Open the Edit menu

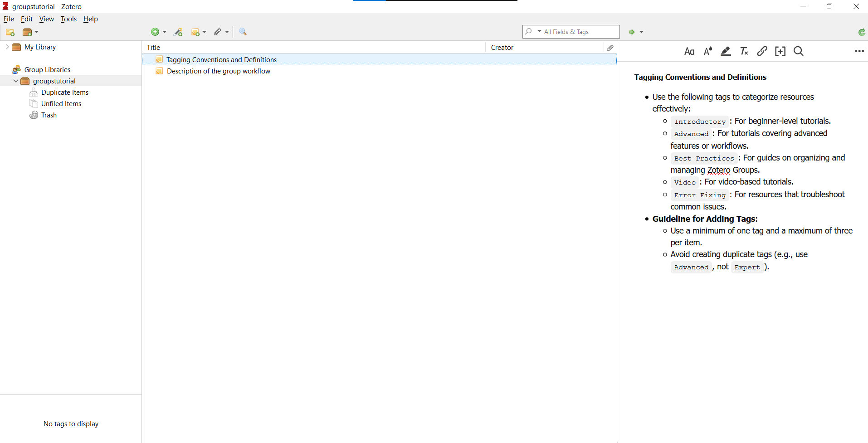point(27,19)
